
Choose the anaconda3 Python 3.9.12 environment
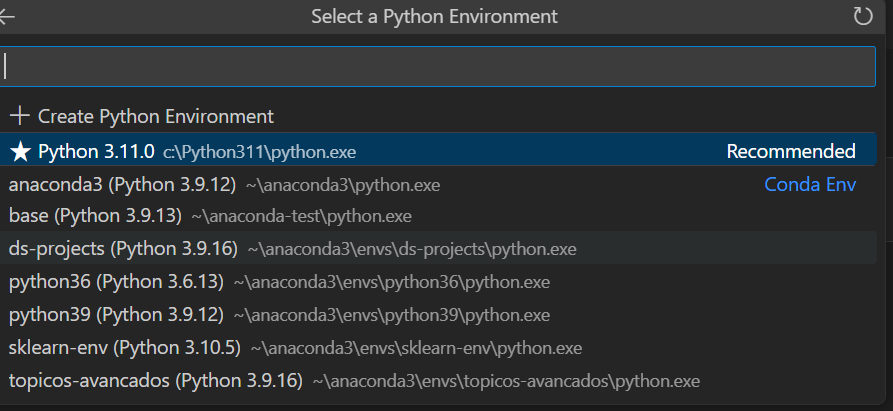[x=122, y=185]
